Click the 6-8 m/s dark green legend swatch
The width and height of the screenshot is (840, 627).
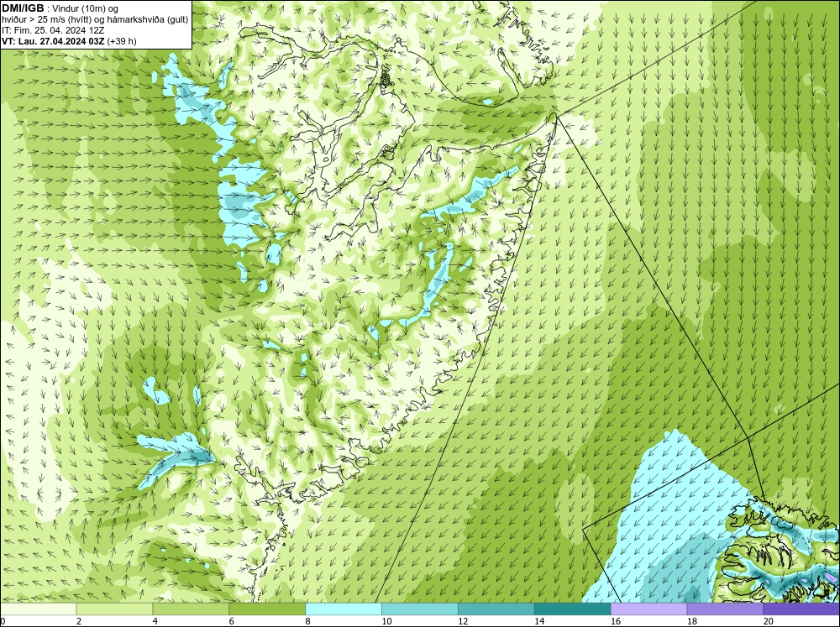(x=267, y=609)
